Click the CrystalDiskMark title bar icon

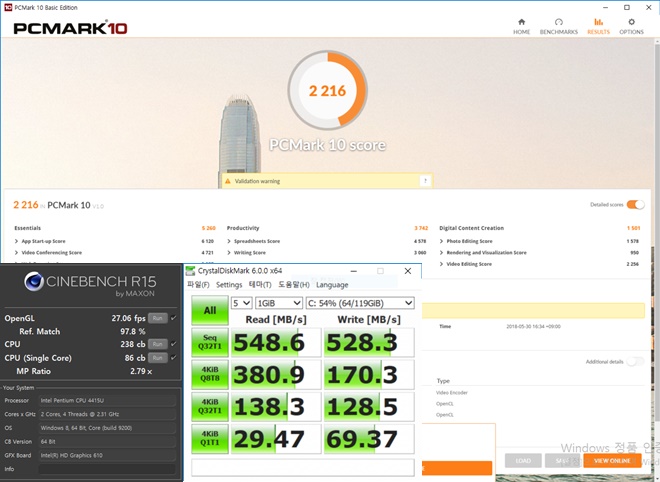tap(191, 271)
